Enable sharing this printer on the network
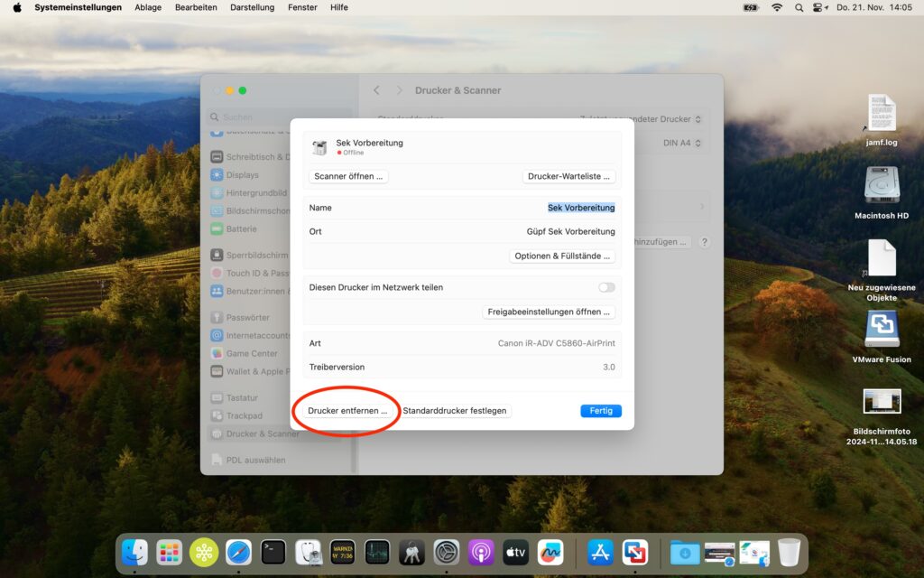 [x=606, y=287]
